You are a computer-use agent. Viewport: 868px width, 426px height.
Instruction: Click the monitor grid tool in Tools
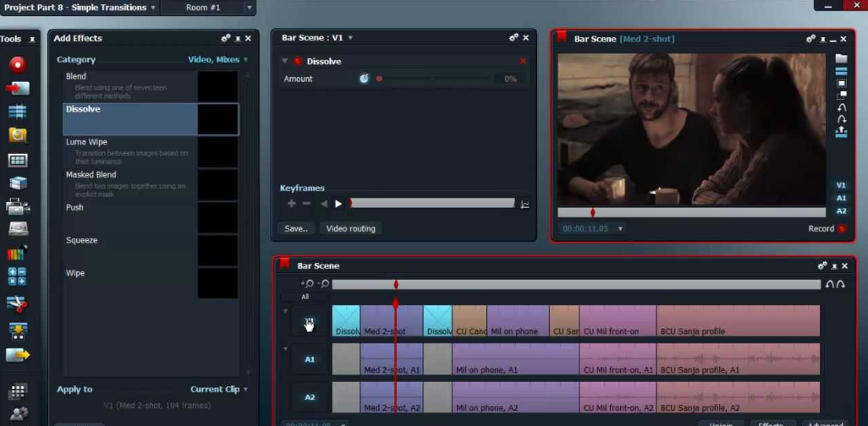[18, 161]
